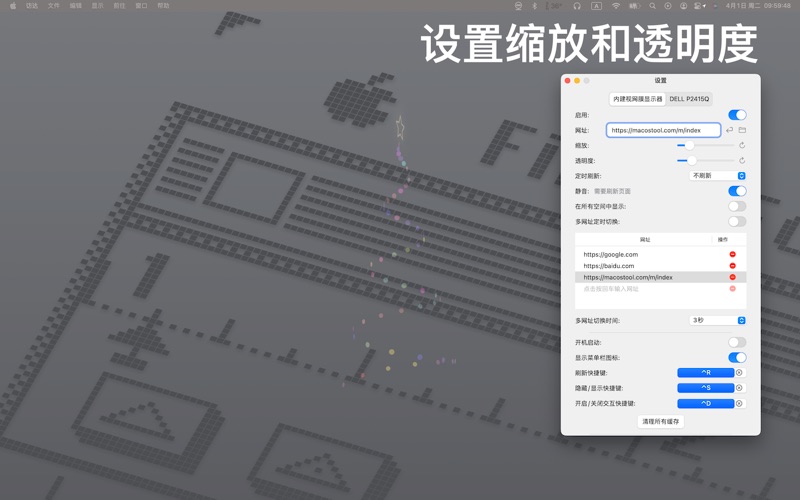Open local file with the folder icon
The height and width of the screenshot is (500, 800).
coord(742,130)
